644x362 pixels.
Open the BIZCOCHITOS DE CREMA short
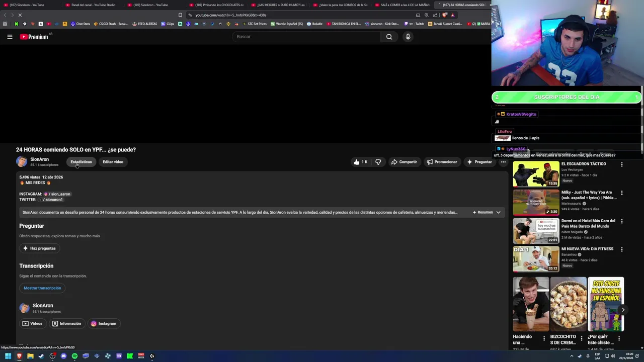pos(568,304)
